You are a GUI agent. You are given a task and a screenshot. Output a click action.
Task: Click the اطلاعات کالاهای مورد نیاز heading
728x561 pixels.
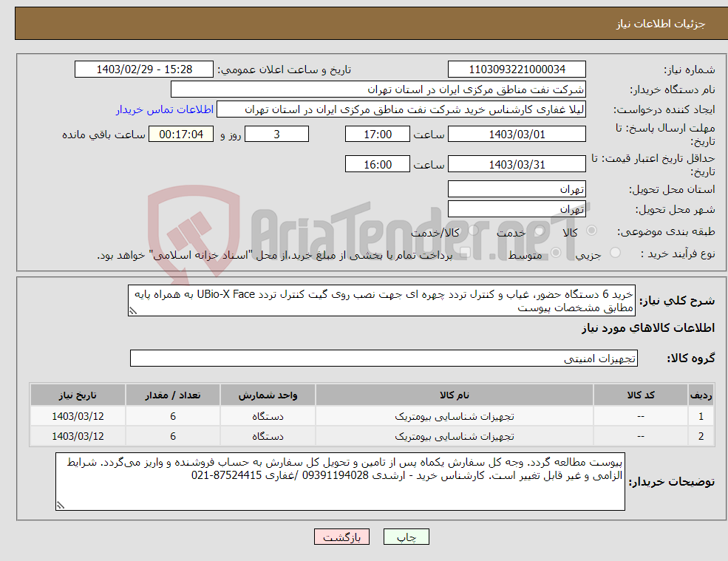(648, 328)
